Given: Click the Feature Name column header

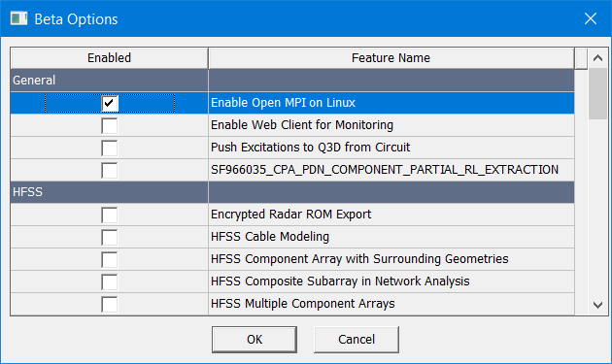Looking at the screenshot, I should click(x=391, y=58).
